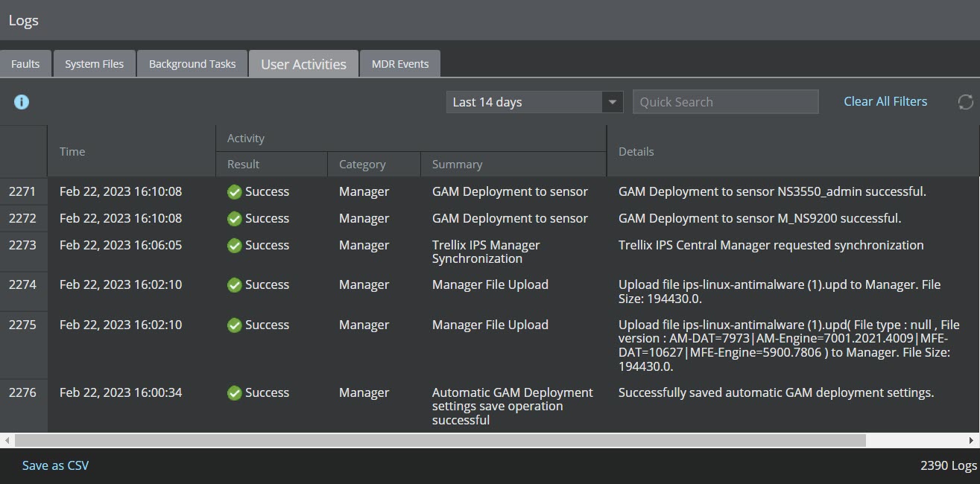
Task: Click the horizontal scrollbar left arrow
Action: pyautogui.click(x=7, y=440)
